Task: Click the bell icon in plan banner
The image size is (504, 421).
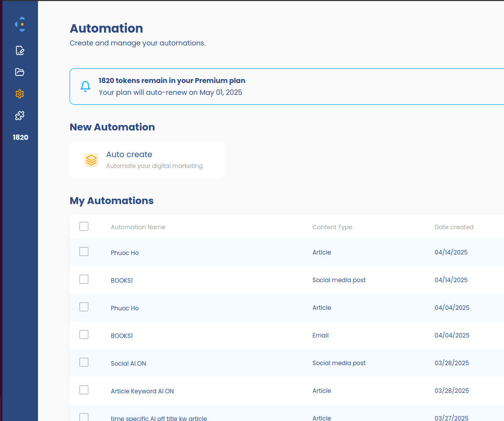Action: tap(85, 86)
